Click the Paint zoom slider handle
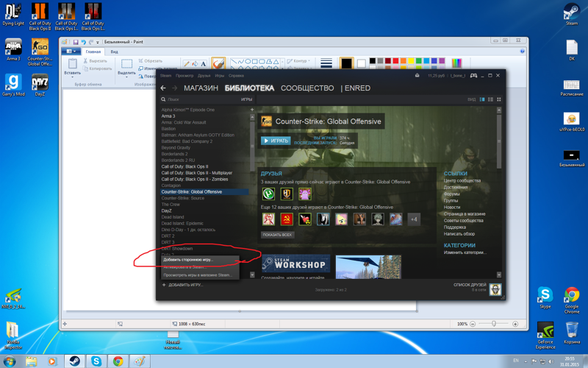This screenshot has width=588, height=368. click(x=494, y=324)
